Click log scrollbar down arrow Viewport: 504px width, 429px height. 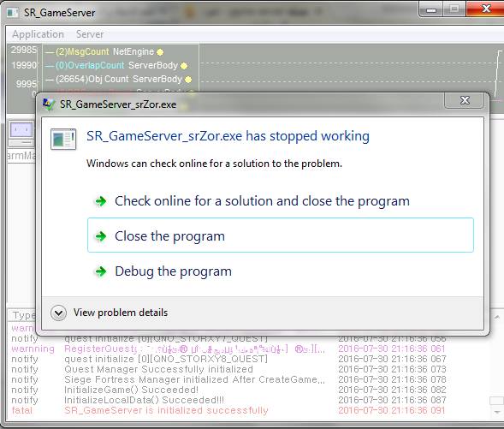click(497, 412)
